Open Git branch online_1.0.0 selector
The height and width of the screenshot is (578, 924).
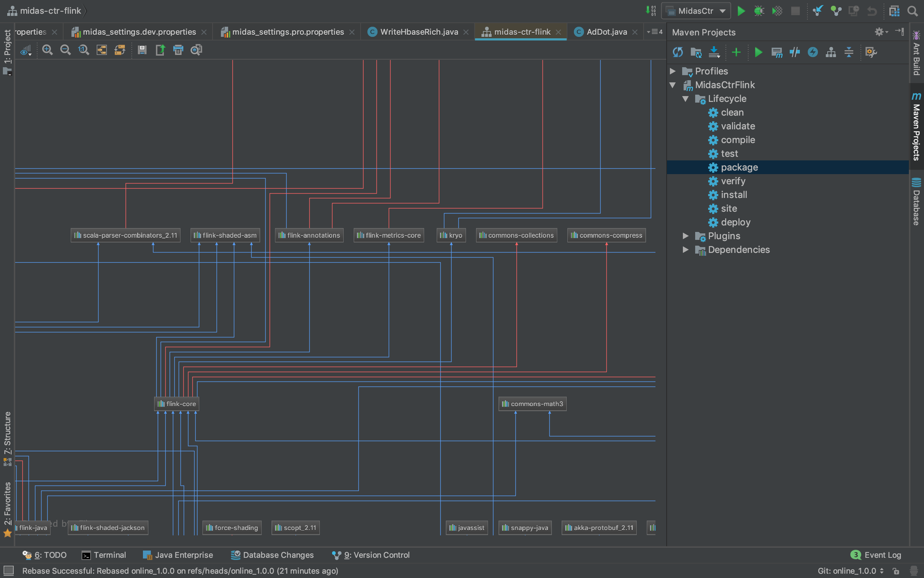click(x=851, y=571)
